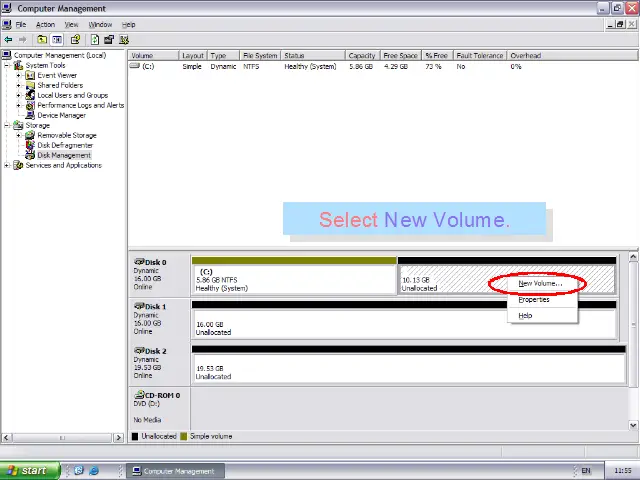Open the Help menu in menu bar

click(x=129, y=25)
